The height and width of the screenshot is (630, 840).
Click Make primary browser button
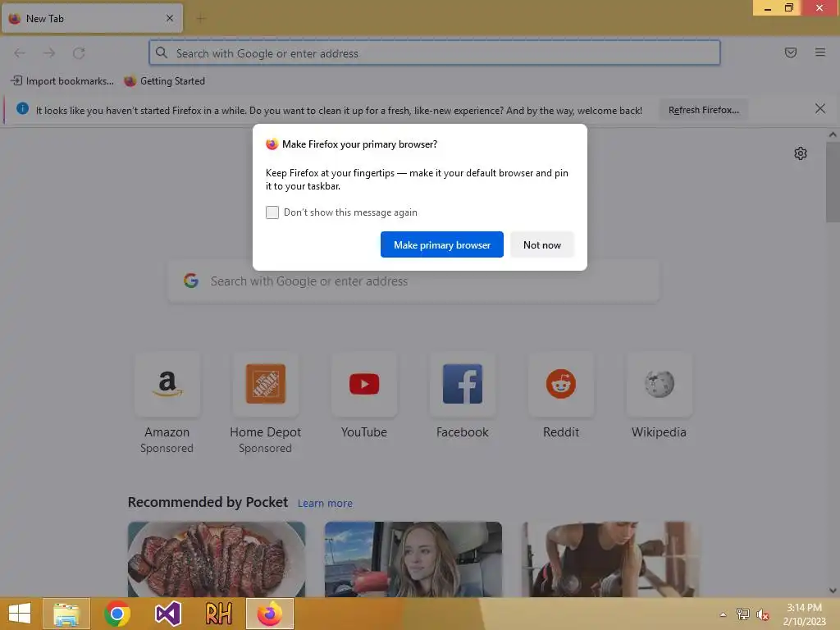coord(442,244)
